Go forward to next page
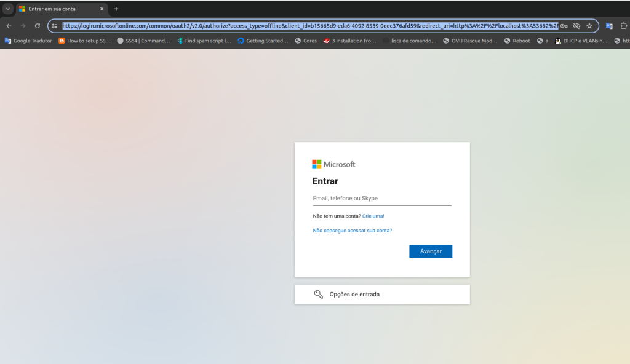Image resolution: width=630 pixels, height=364 pixels. 23,26
